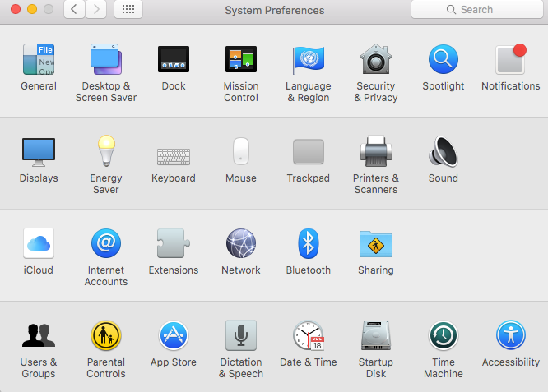Open Keyboard preferences
Viewport: 548px width, 392px height.
[174, 156]
